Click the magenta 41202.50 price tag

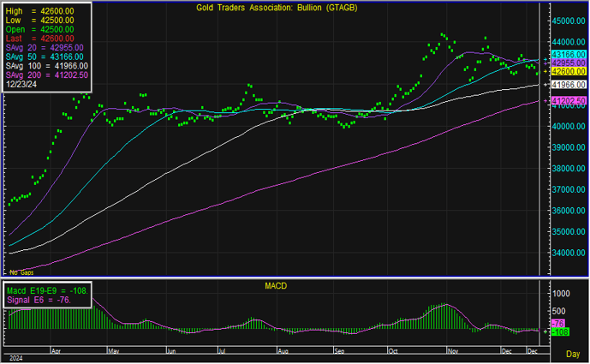tap(566, 101)
